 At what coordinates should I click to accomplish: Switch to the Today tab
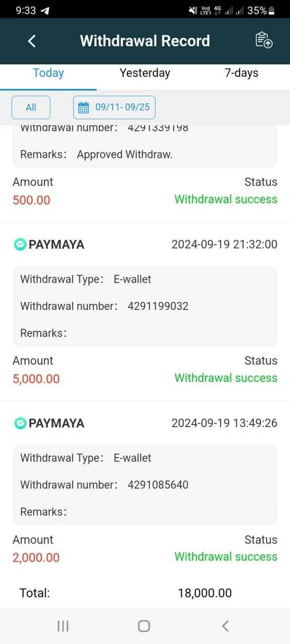48,73
